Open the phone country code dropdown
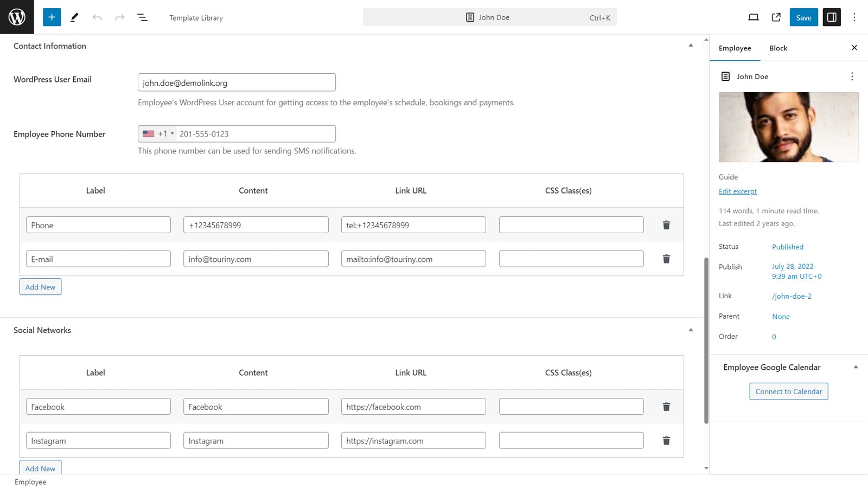The height and width of the screenshot is (488, 868). coord(157,134)
